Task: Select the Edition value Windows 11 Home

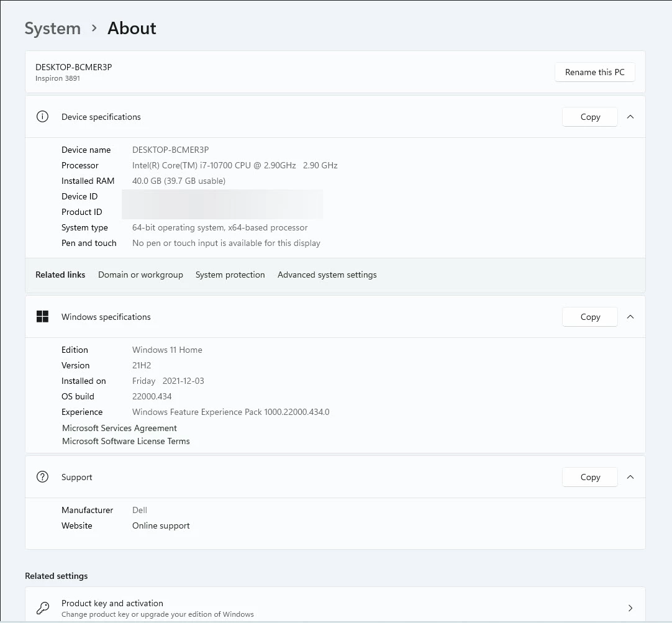Action: [x=167, y=350]
